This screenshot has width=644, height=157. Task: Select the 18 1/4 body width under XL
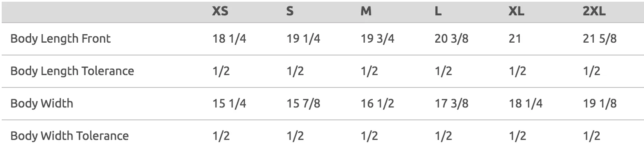[x=526, y=103]
